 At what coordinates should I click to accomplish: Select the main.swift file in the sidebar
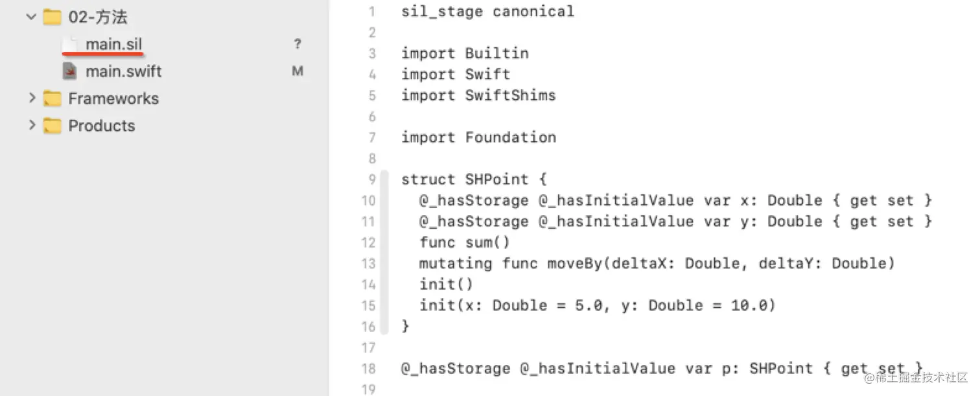click(x=123, y=71)
